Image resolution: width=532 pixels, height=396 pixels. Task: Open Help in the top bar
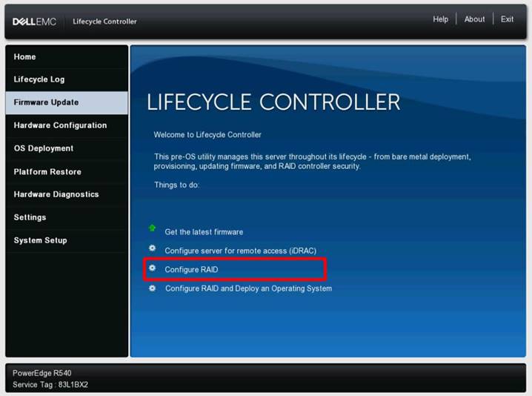coord(440,19)
